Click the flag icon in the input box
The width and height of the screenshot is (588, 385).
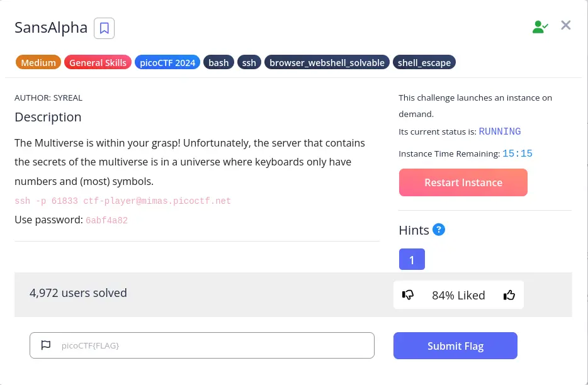pos(45,345)
